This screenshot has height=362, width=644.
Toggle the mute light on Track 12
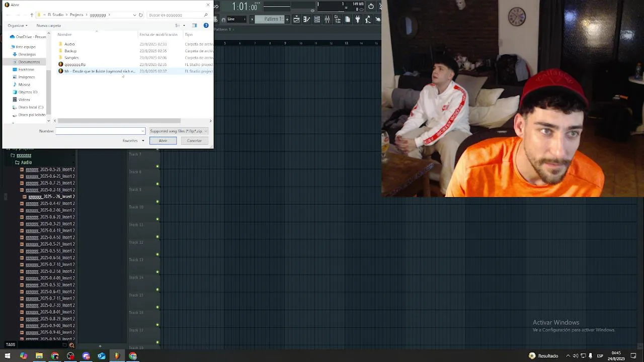157,254
